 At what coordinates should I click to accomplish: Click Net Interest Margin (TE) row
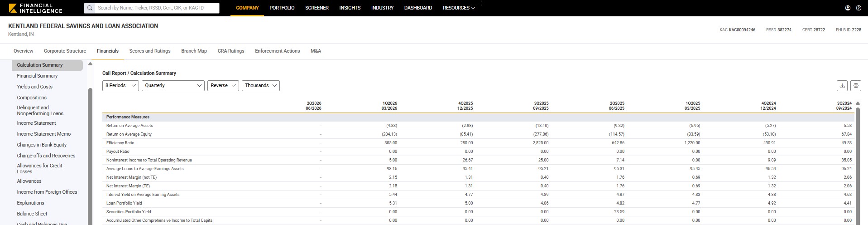click(x=478, y=186)
